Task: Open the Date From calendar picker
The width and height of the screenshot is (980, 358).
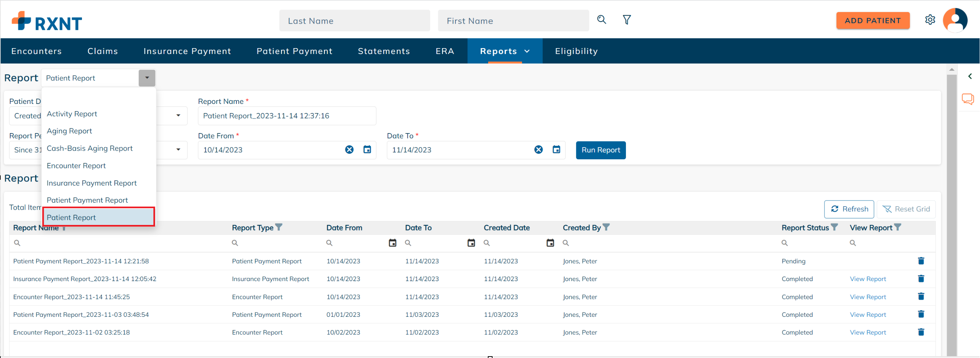Action: point(367,150)
